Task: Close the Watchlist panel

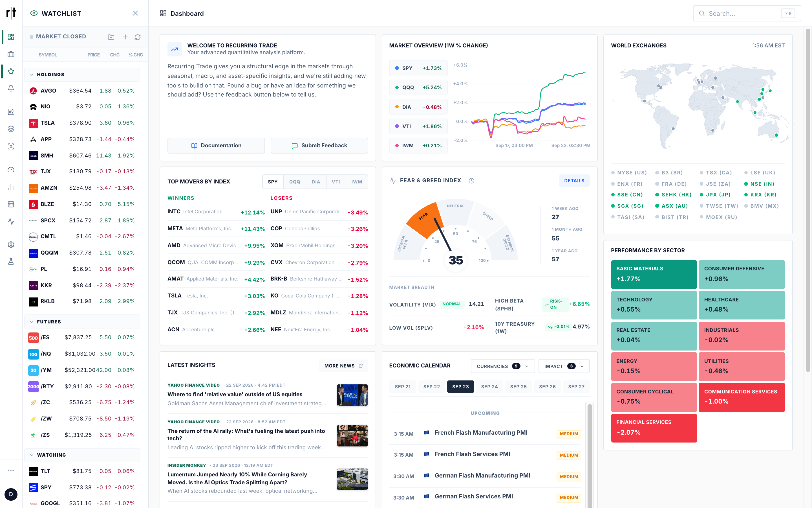Action: click(x=135, y=13)
